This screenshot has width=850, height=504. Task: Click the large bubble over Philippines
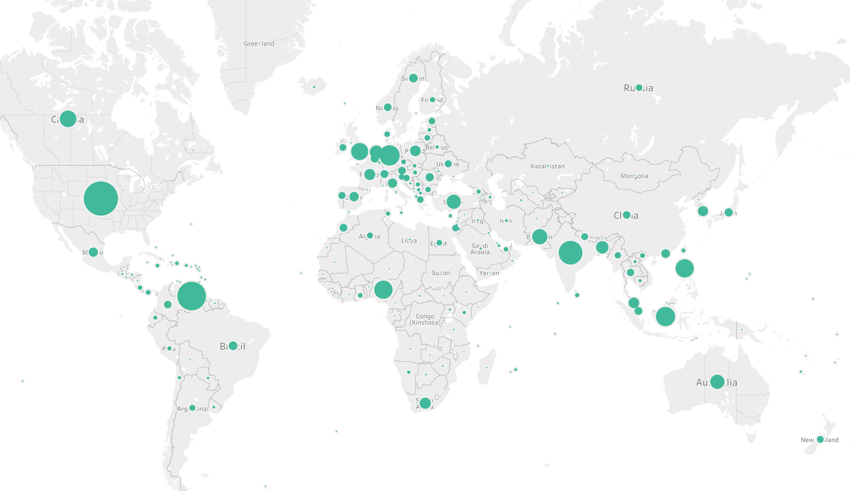[684, 268]
